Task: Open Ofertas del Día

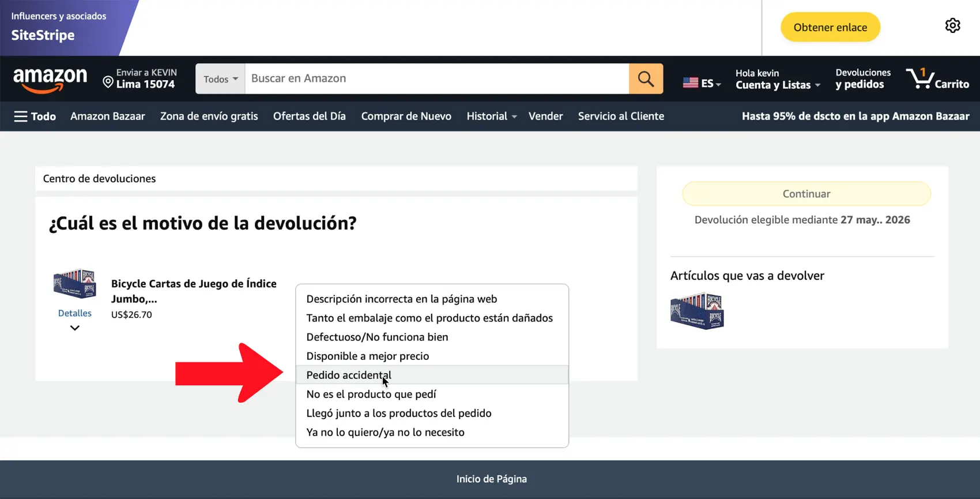Action: (310, 117)
